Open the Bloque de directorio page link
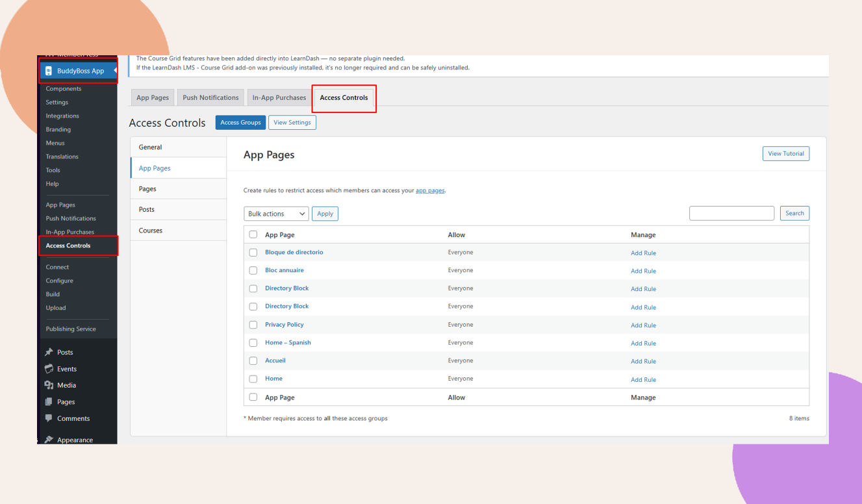862x504 pixels. point(294,252)
